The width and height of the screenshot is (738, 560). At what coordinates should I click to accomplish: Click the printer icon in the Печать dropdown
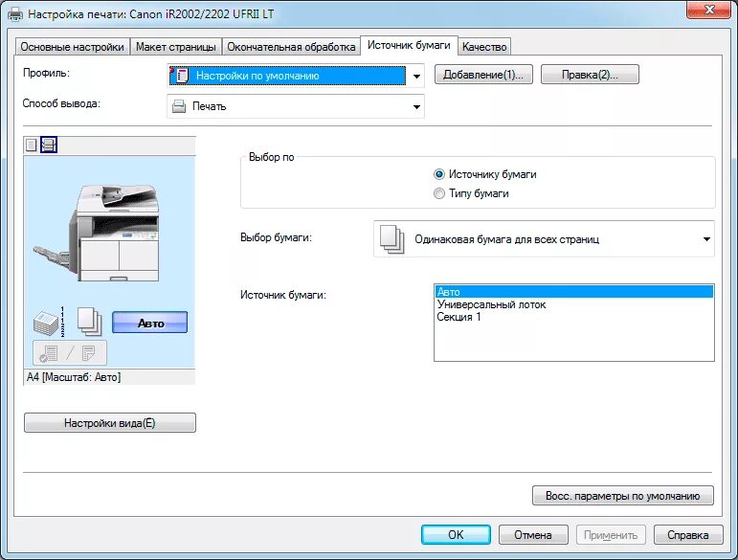pyautogui.click(x=178, y=106)
